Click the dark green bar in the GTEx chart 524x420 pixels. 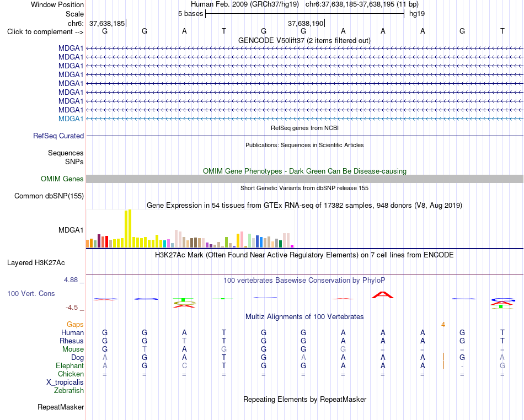[x=280, y=244]
